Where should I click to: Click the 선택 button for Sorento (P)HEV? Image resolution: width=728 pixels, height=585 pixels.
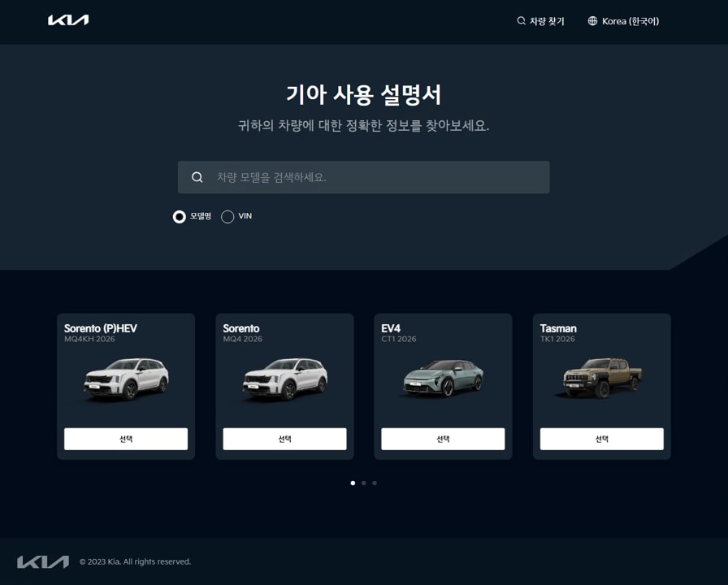pos(126,439)
